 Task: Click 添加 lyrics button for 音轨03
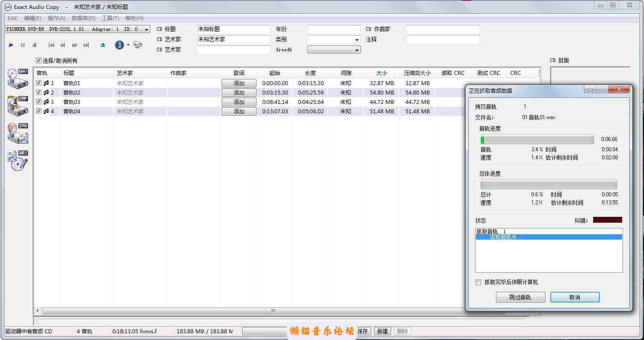tap(239, 102)
